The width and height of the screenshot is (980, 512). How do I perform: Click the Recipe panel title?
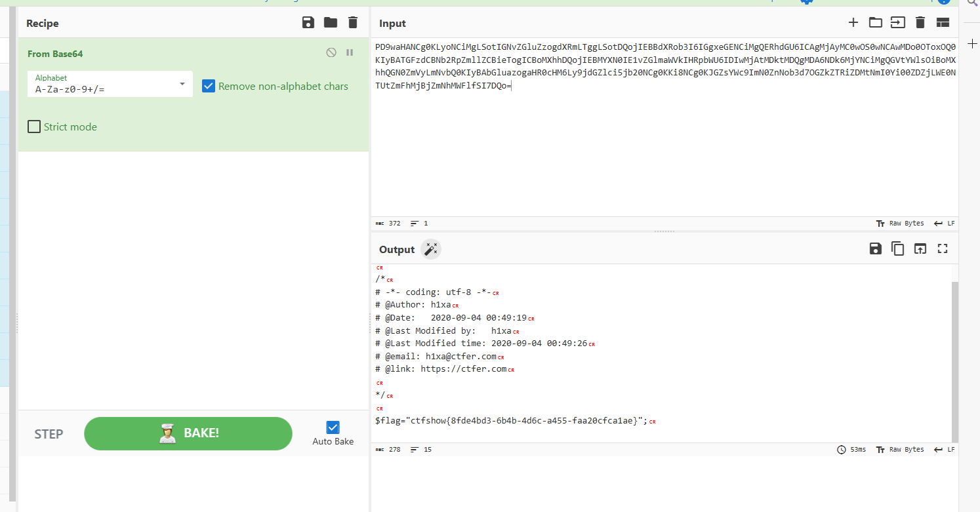coord(43,24)
